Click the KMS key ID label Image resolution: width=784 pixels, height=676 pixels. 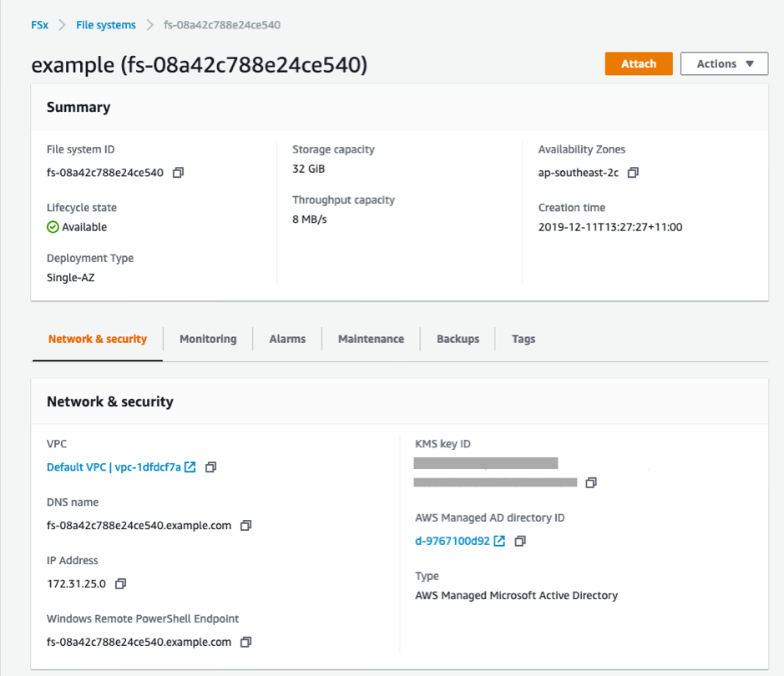[x=443, y=444]
